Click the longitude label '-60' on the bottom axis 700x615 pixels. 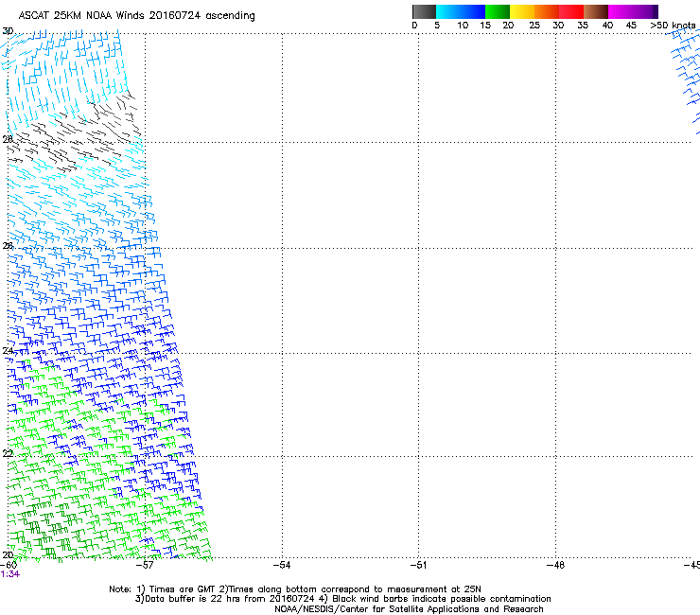click(8, 565)
